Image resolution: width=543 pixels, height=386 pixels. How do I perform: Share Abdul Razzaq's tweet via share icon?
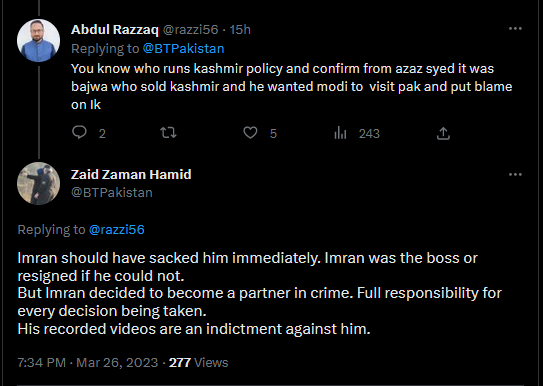pyautogui.click(x=443, y=133)
